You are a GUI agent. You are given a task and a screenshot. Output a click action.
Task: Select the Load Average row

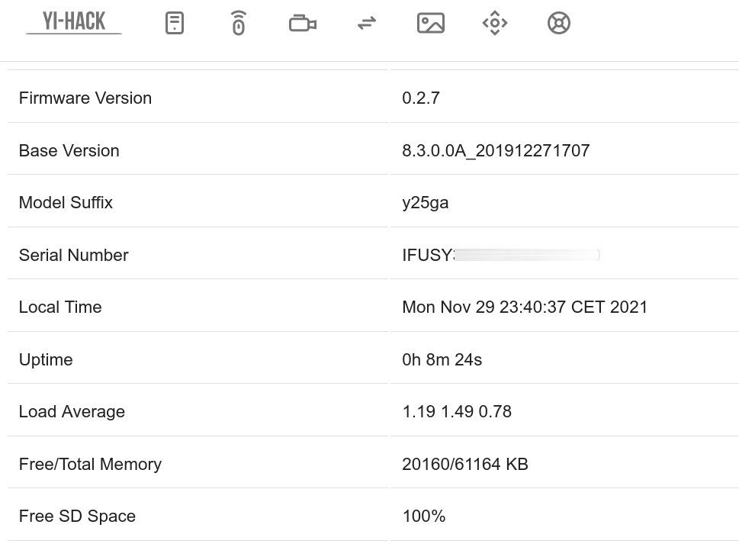[72, 411]
